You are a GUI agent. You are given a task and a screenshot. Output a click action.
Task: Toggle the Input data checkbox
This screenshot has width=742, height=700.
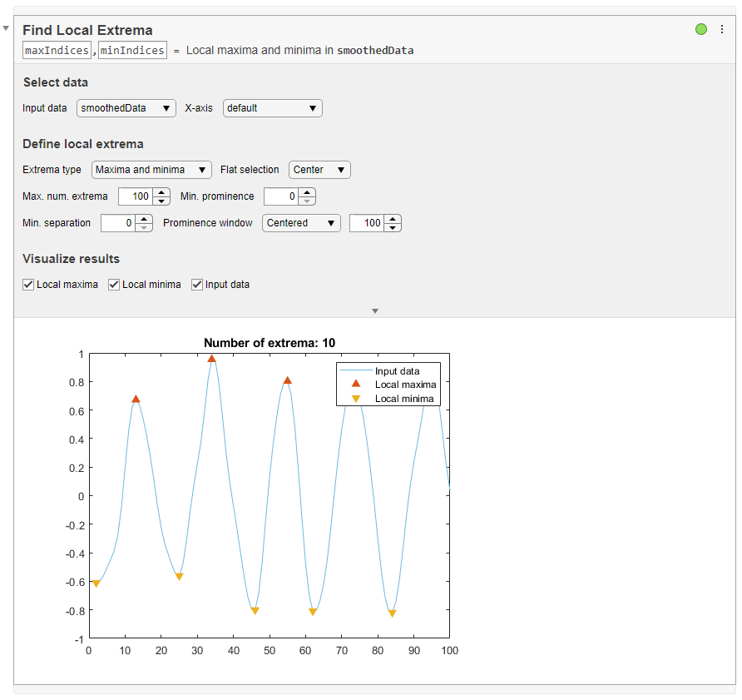click(x=196, y=284)
